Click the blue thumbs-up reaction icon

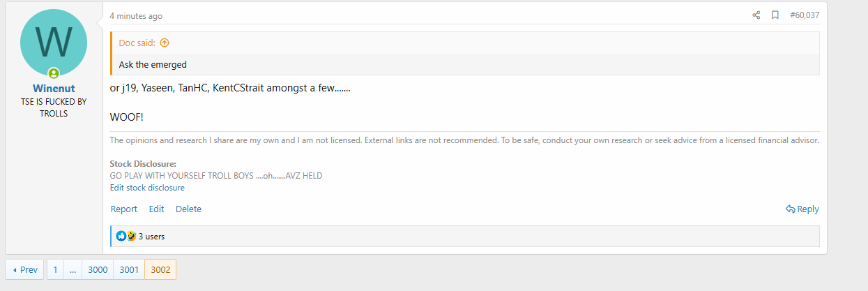121,237
